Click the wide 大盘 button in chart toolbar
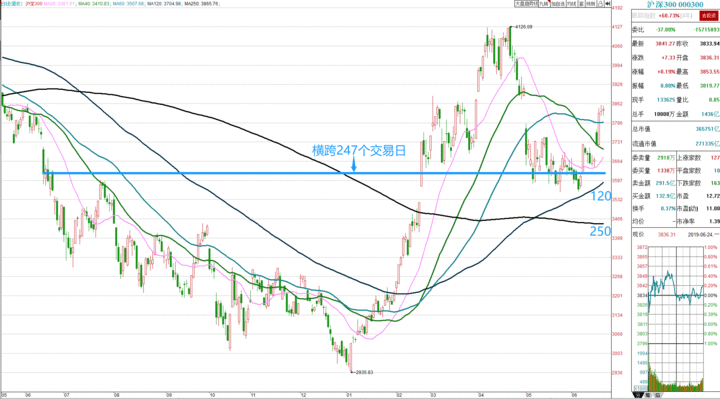This screenshot has height=399, width=720. pyautogui.click(x=526, y=3)
